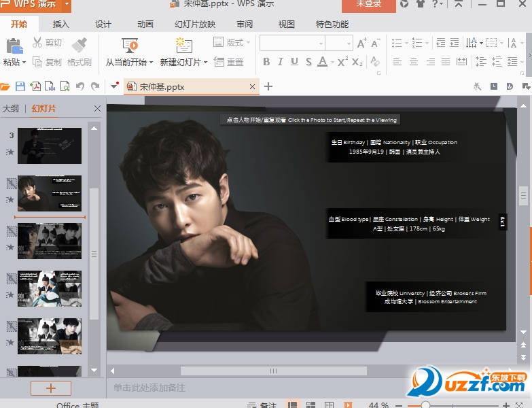
Task: Expand bullet list dropdown arrow
Action: [406, 43]
